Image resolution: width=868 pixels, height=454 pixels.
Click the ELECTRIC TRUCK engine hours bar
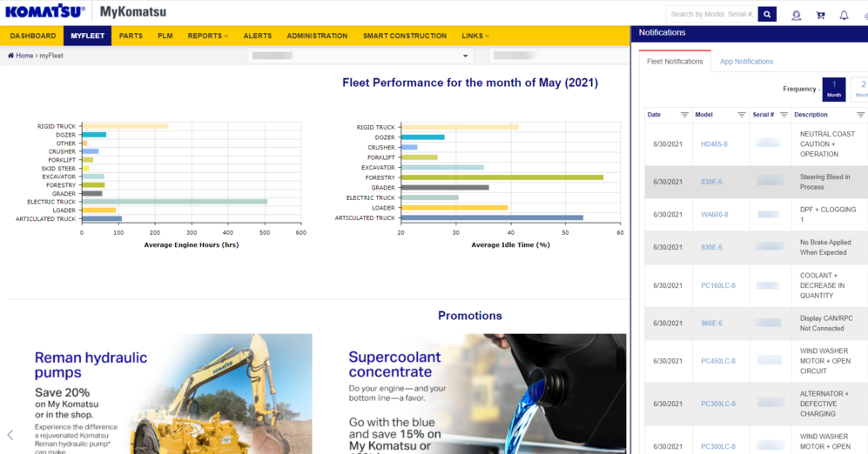click(175, 202)
